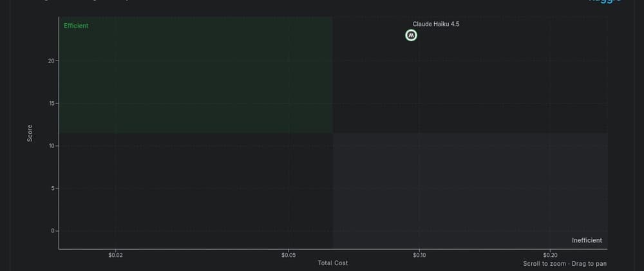Click the Claude Haiku 4.5 label text
The height and width of the screenshot is (271, 644).
pos(436,24)
